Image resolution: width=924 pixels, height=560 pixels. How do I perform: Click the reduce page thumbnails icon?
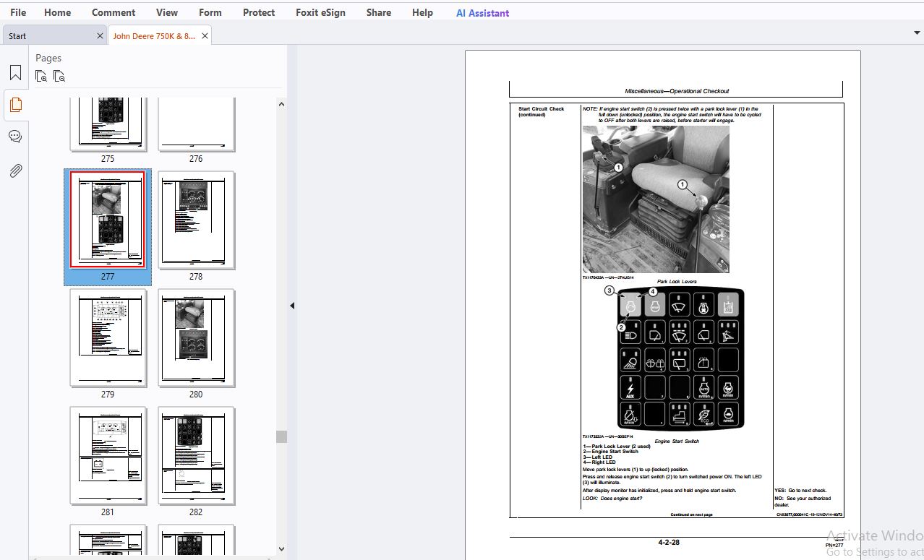[59, 76]
